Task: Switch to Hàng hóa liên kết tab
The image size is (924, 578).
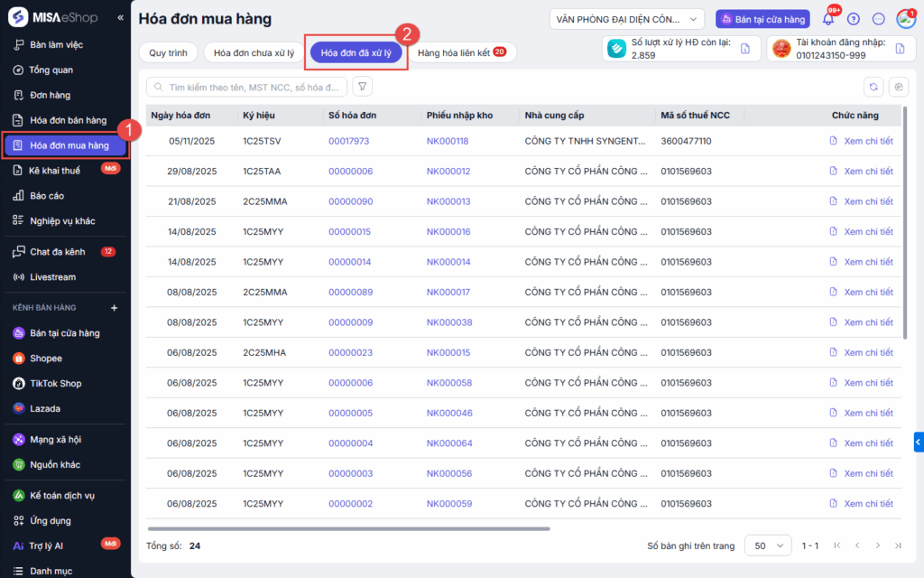Action: 460,53
